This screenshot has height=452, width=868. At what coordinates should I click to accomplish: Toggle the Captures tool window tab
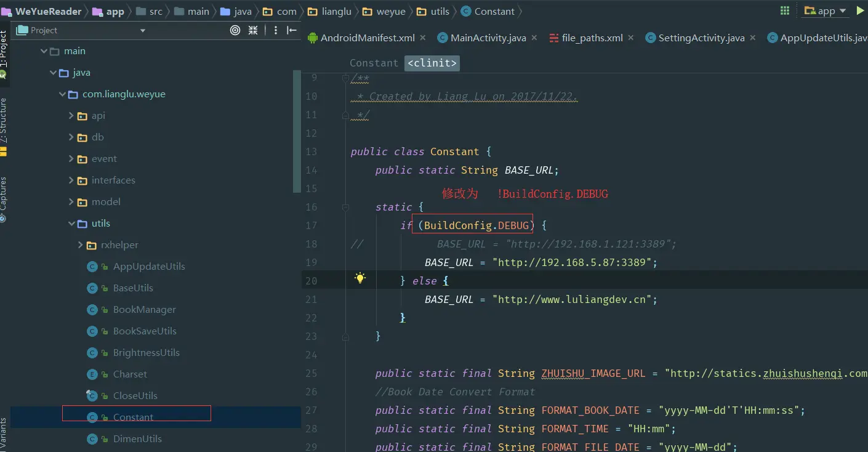point(4,200)
